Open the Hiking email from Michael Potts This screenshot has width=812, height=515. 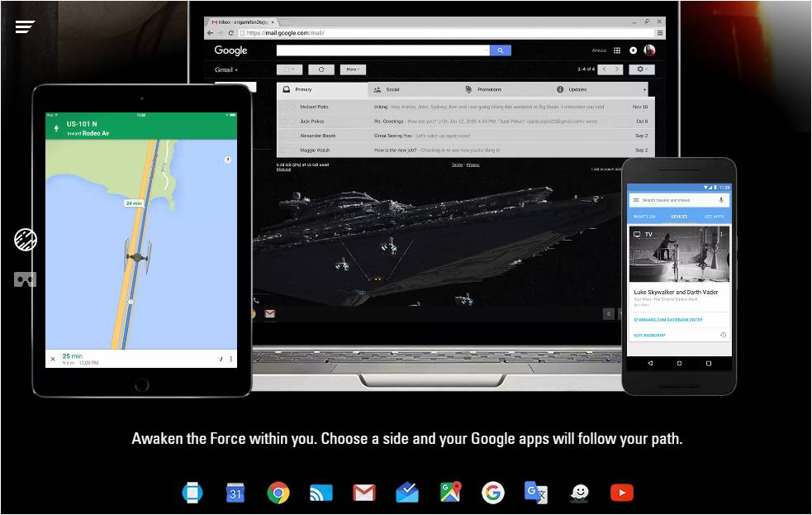pos(466,107)
